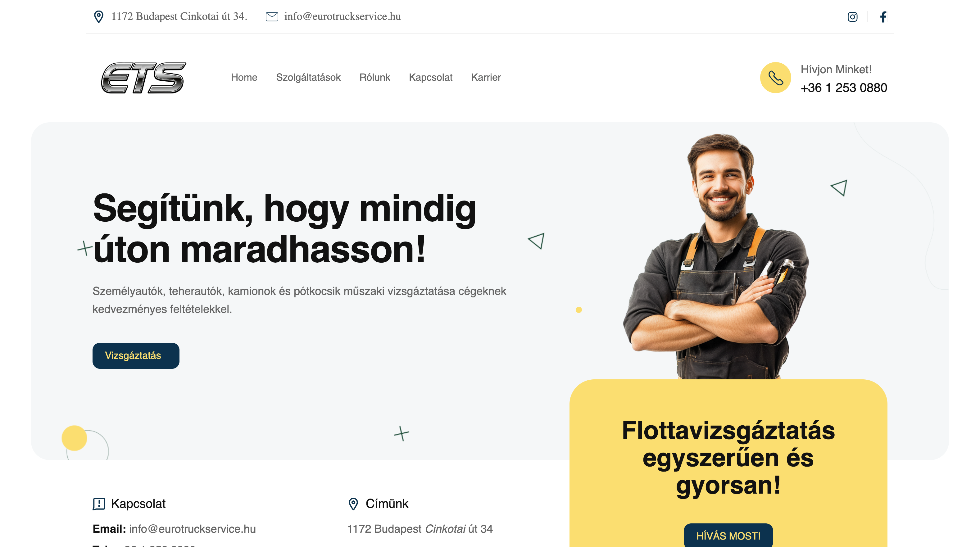Viewport: 980px width, 547px height.
Task: Click the top bar email address info@eurotruckservice.hu
Action: coord(343,16)
